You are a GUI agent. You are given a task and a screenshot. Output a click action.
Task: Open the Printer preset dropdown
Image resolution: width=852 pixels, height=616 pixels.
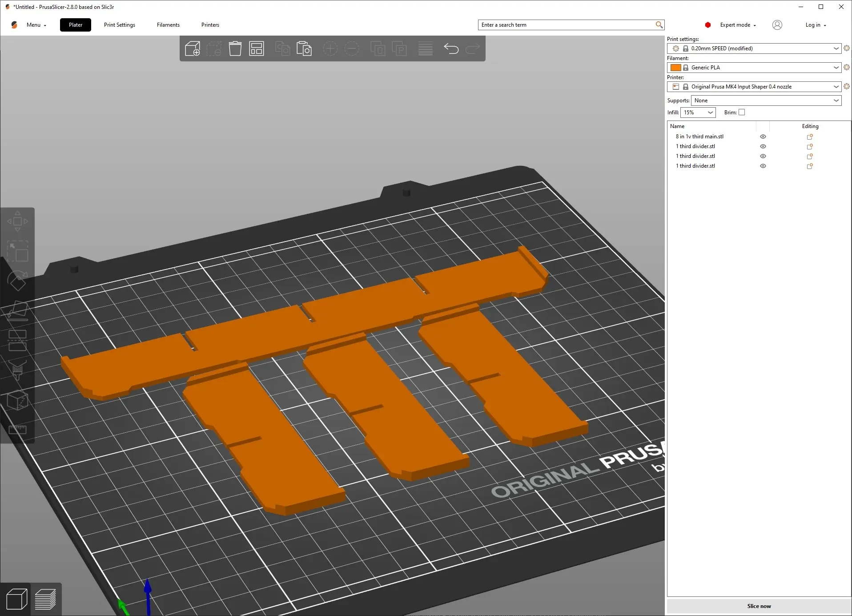point(754,87)
